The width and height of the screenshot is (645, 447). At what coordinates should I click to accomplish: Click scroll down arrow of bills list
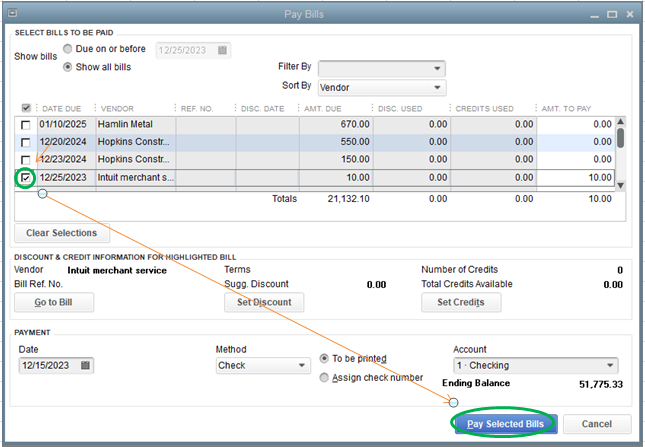coord(621,185)
